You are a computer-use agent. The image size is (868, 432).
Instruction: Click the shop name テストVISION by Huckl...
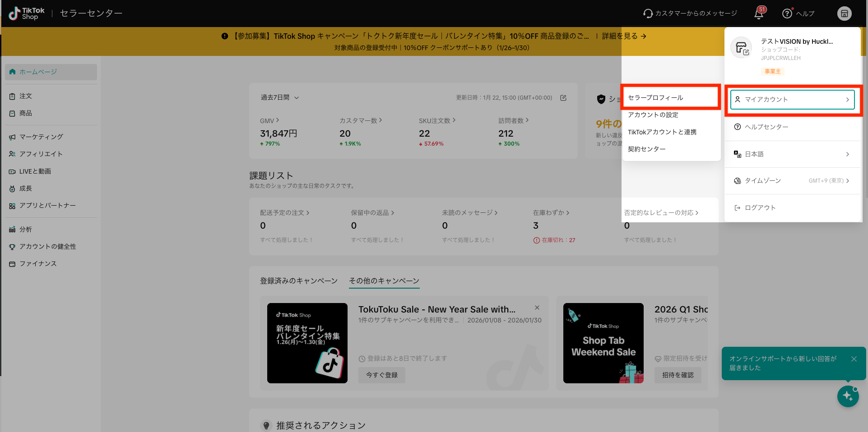(797, 41)
